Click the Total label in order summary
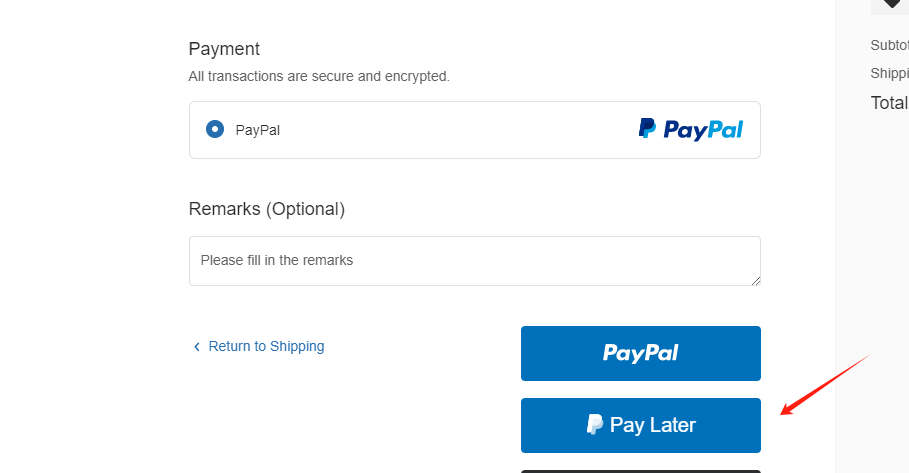 (889, 103)
